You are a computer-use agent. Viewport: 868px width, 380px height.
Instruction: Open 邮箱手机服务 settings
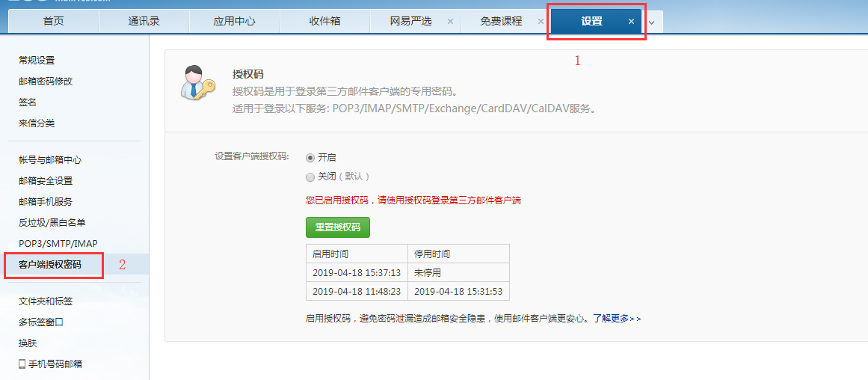click(x=46, y=202)
